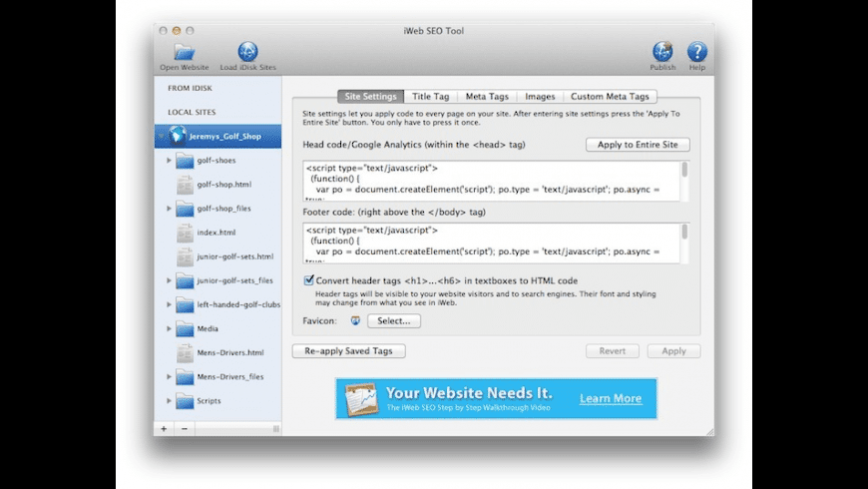The image size is (868, 489).
Task: Click the favicon Select... button
Action: 393,320
